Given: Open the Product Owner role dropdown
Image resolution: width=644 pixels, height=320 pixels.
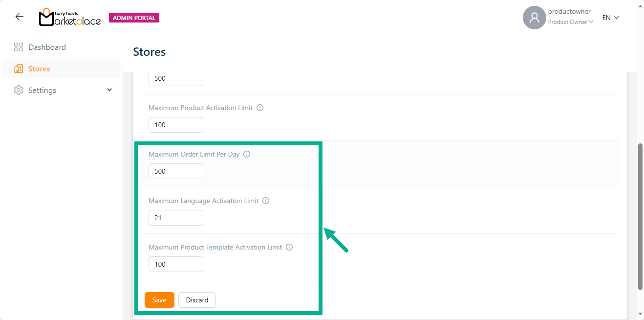Looking at the screenshot, I should click(x=571, y=22).
